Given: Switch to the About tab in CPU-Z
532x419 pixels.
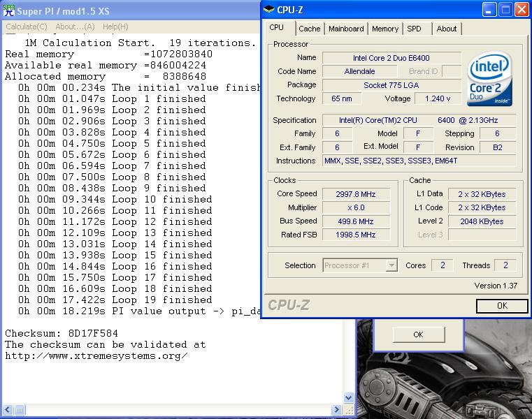Looking at the screenshot, I should 447,29.
